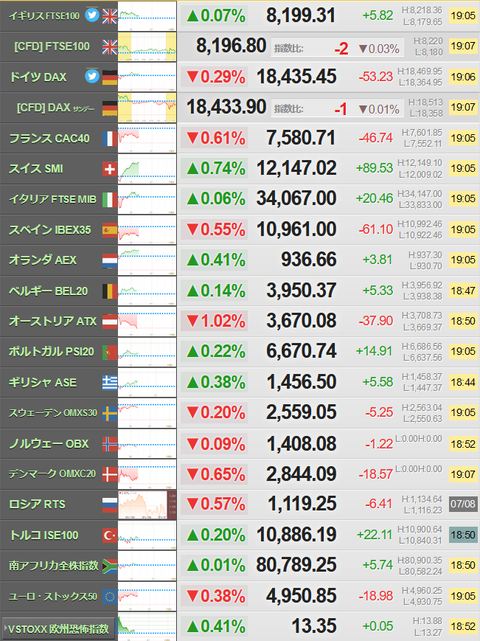The image size is (480, 641).
Task: Click the ノルウェー OBX price 1,408.08
Action: (x=302, y=444)
